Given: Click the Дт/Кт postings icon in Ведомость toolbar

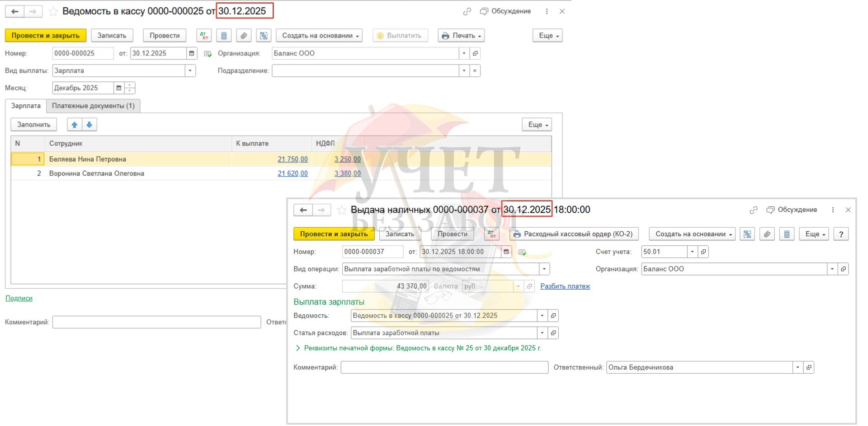Looking at the screenshot, I should click(204, 36).
